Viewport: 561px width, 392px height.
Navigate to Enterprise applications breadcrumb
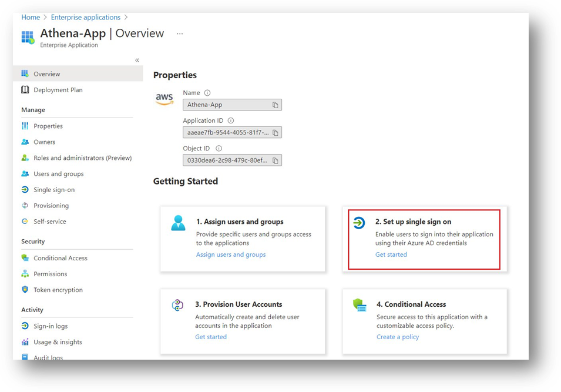pos(86,17)
